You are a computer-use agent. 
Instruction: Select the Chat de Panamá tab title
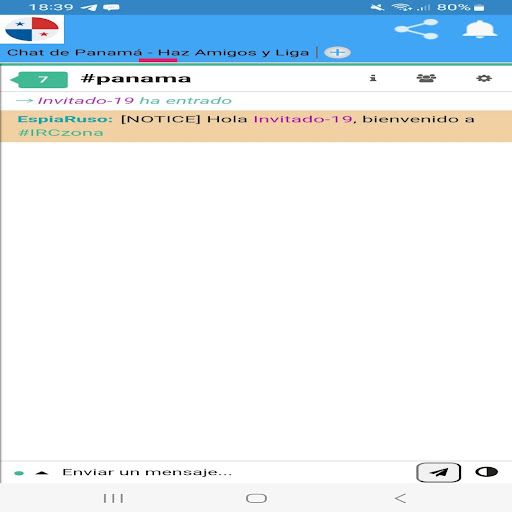tap(158, 52)
